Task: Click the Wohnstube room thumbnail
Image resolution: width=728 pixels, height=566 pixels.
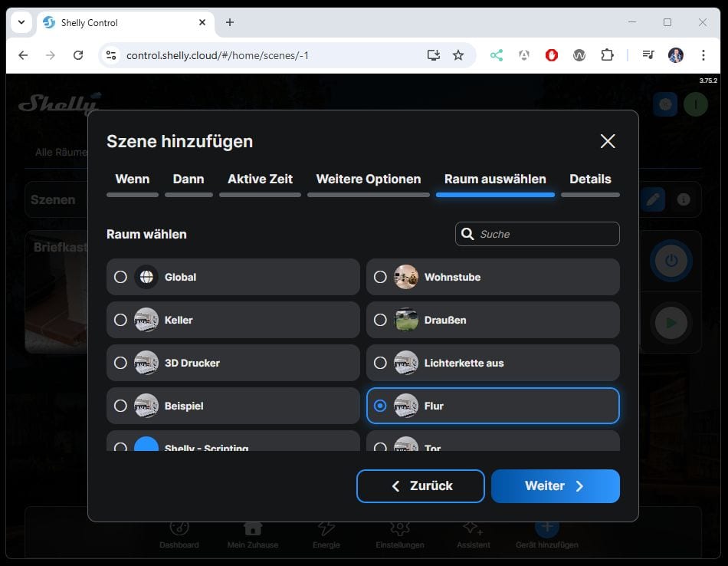Action: [406, 277]
